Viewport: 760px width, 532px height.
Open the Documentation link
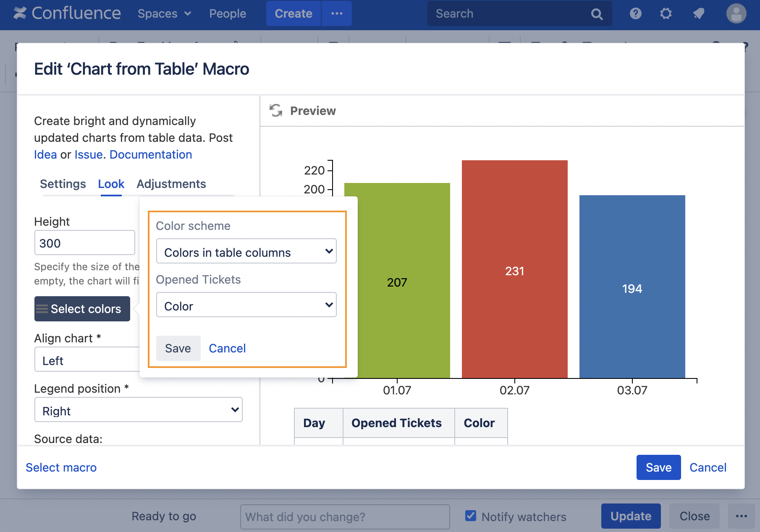[151, 155]
